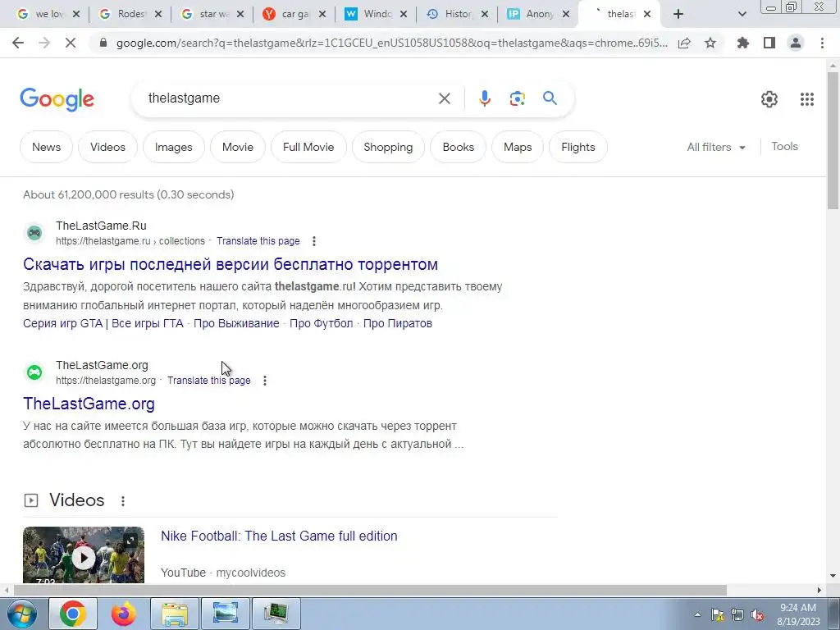
Task: Launch Firefox from the taskbar
Action: coord(124,614)
